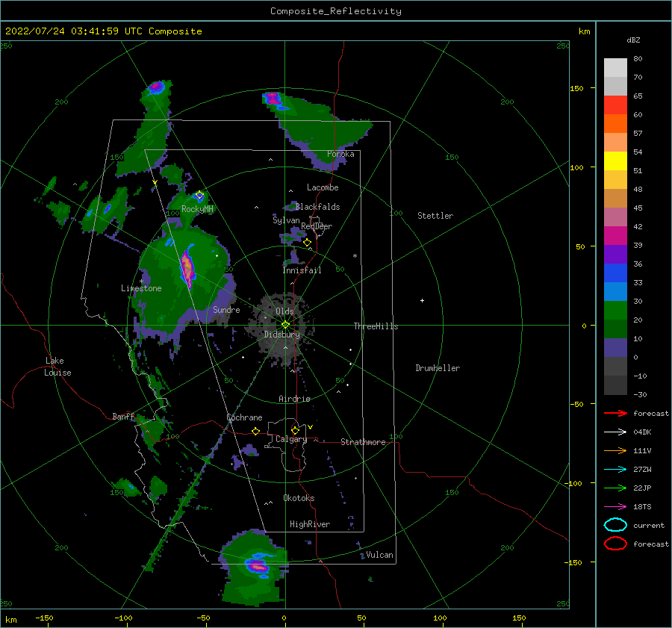Select the 39 dBZ magenta legend swatch
This screenshot has width=672, height=628.
[615, 235]
